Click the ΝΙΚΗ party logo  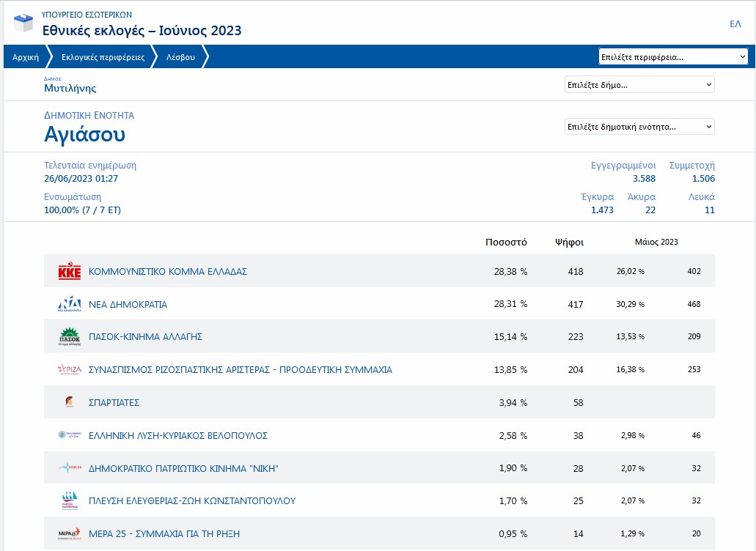tap(69, 468)
